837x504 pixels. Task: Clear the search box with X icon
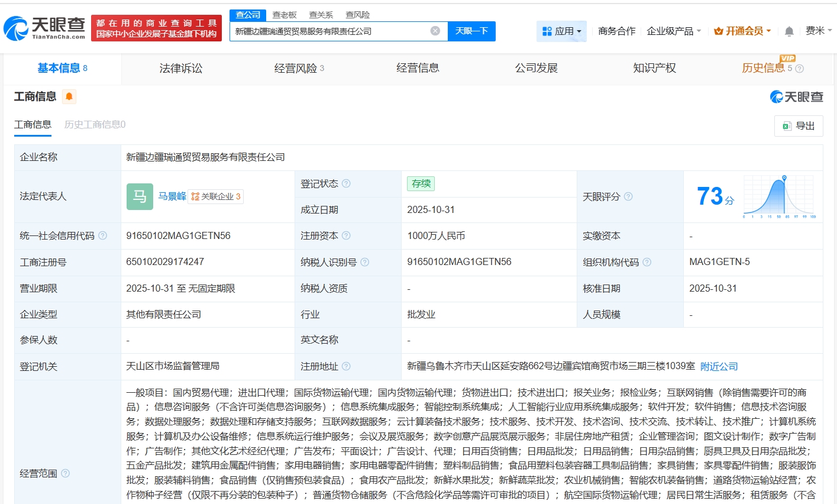pyautogui.click(x=435, y=31)
